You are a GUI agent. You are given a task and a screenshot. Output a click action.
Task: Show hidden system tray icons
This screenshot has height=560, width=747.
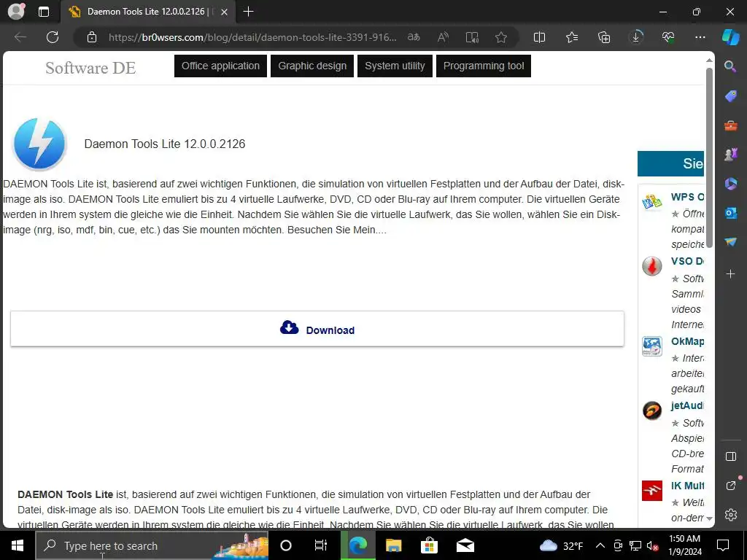pyautogui.click(x=600, y=545)
